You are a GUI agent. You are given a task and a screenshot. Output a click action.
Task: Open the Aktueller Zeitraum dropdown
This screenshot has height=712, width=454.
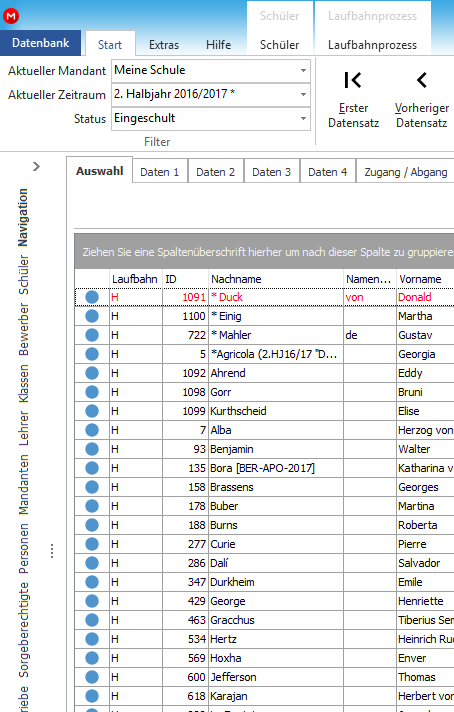[303, 94]
